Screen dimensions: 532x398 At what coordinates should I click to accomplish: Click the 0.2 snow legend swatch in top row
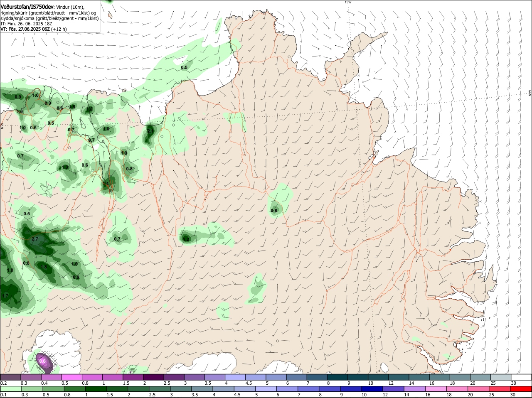tap(10, 377)
